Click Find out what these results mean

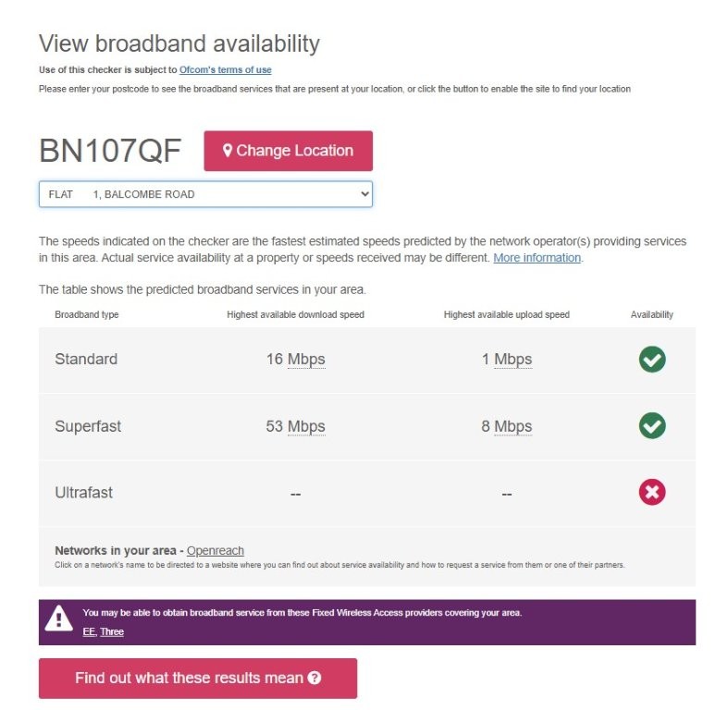197,679
